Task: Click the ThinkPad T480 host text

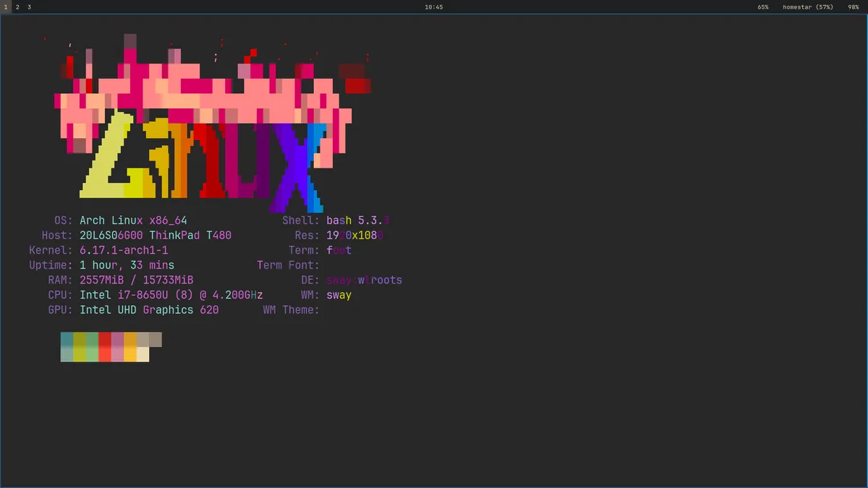Action: coord(190,236)
